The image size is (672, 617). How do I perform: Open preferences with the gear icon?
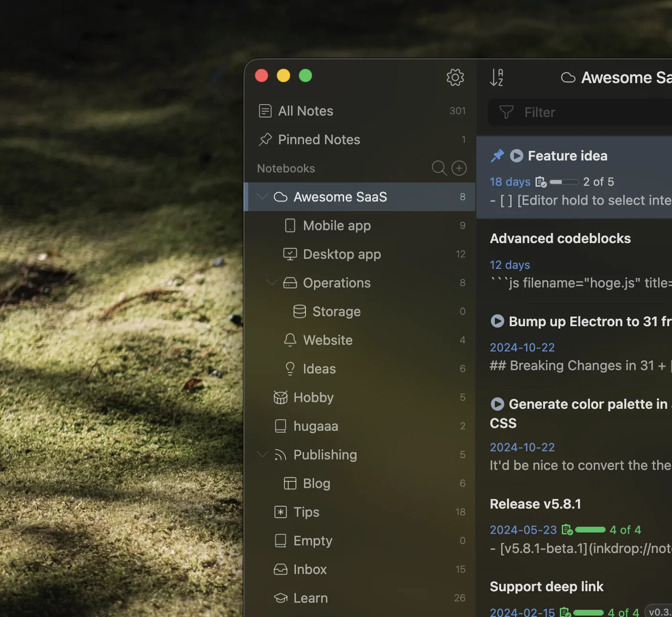[455, 77]
